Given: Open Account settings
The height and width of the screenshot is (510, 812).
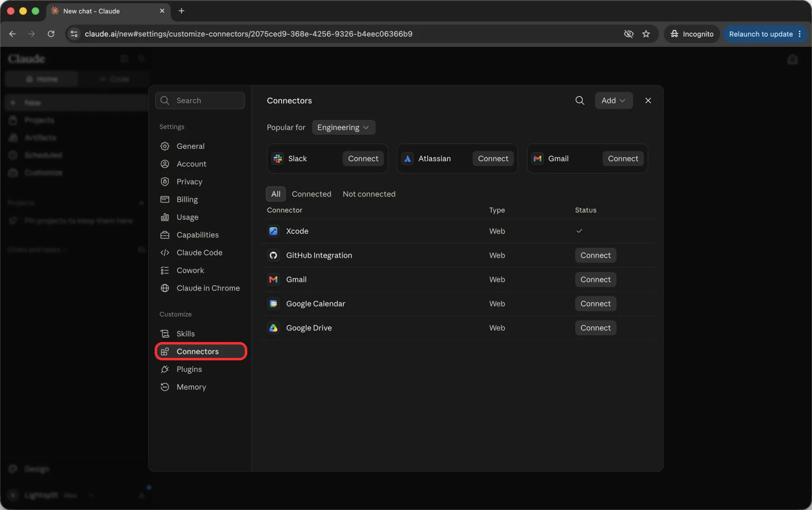Looking at the screenshot, I should click(201, 164).
